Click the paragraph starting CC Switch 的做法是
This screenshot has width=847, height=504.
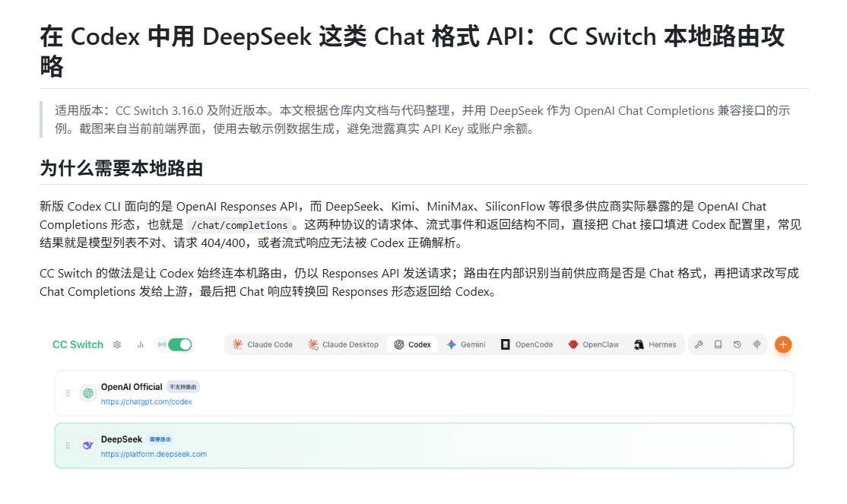(419, 283)
